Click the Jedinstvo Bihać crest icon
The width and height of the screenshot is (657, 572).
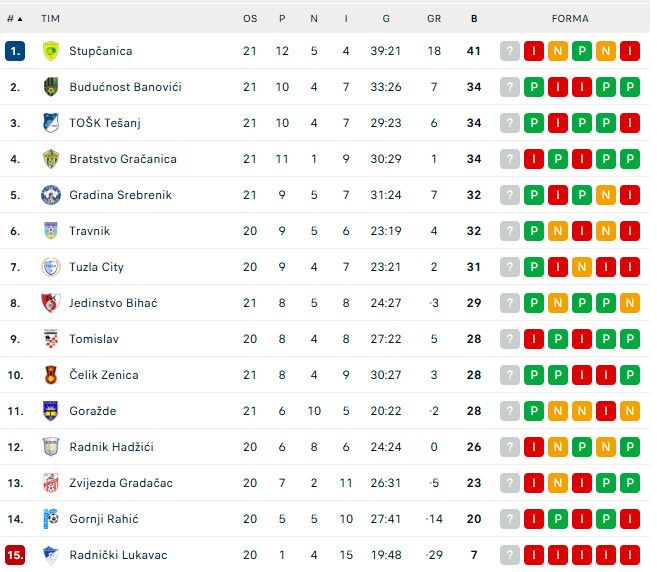tap(51, 303)
